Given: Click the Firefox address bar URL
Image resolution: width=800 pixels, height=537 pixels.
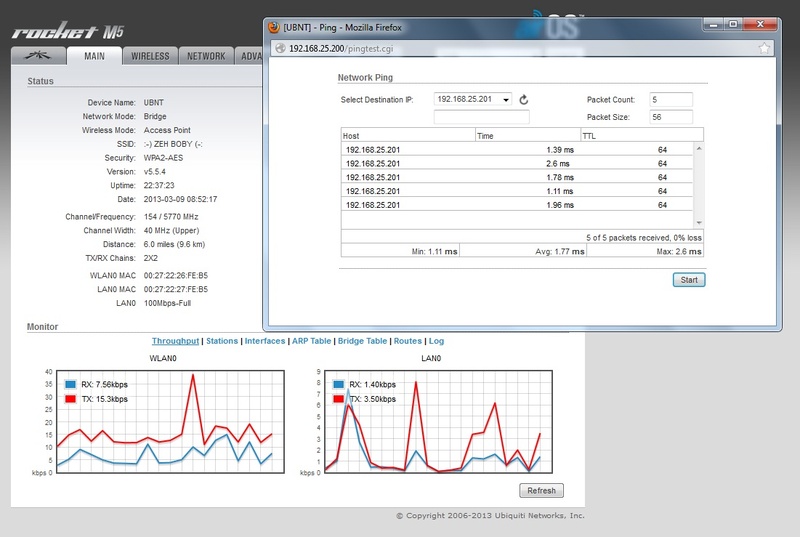Looking at the screenshot, I should pos(341,48).
